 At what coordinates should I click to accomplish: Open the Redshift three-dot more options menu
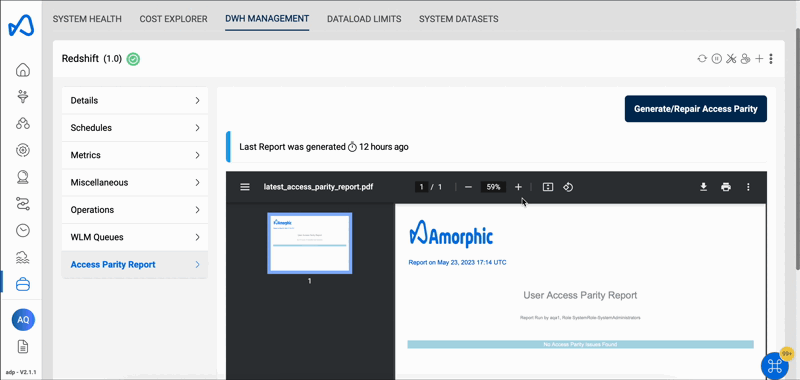(771, 59)
